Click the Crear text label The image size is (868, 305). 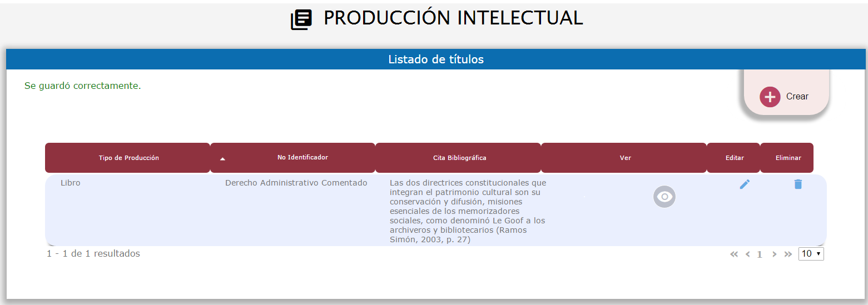pos(797,97)
